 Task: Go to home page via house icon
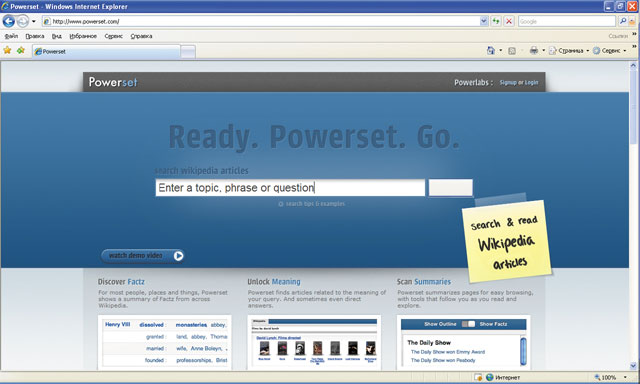pyautogui.click(x=491, y=51)
